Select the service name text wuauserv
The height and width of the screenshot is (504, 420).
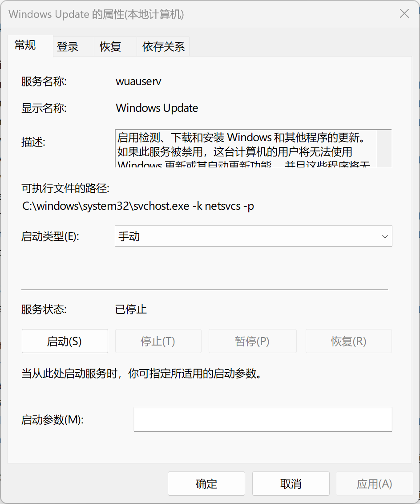coord(138,81)
